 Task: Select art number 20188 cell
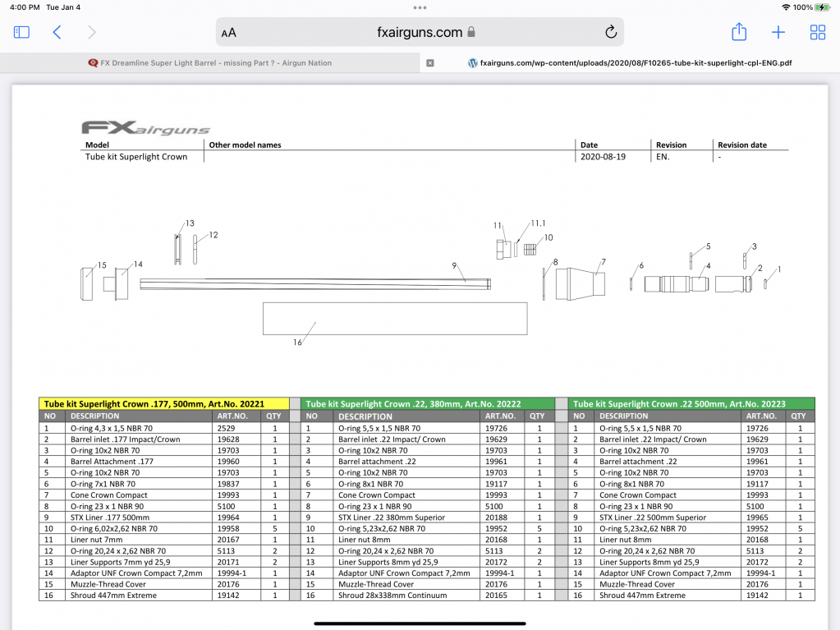coord(502,517)
